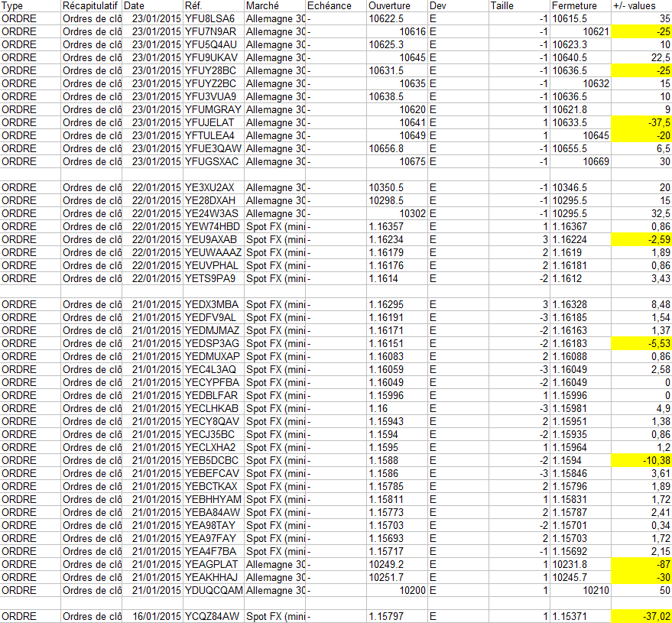Click reference cell YEA4F7BA
Screen dimensions: 672x623
(214, 551)
